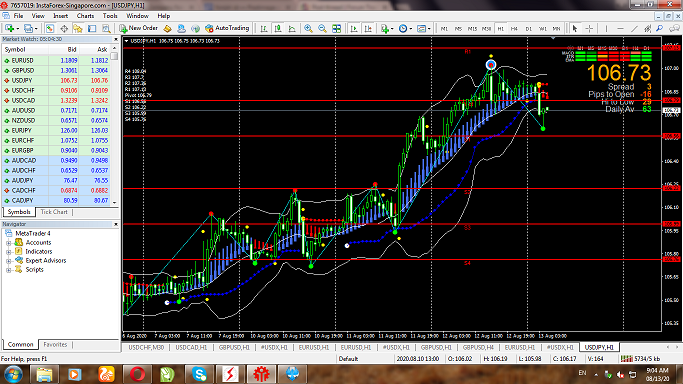Expand the Indicators tree node
Image resolution: width=683 pixels, height=384 pixels.
pyautogui.click(x=8, y=252)
